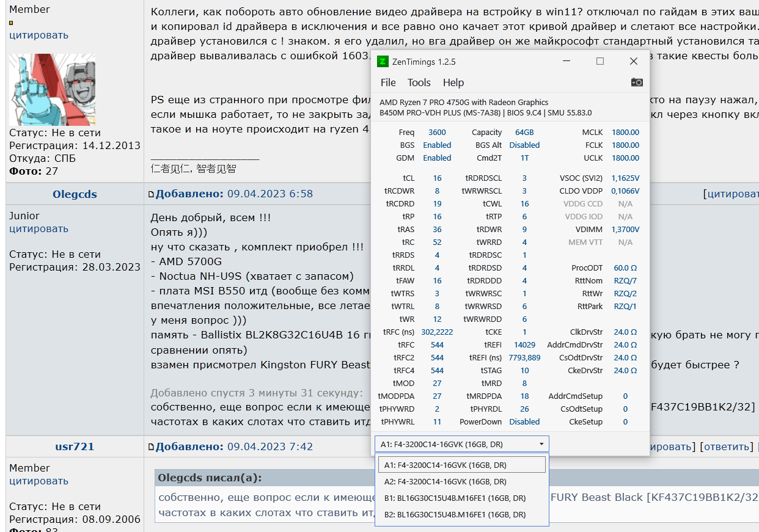759x532 pixels.
Task: Click tREFI value 14029
Action: click(524, 345)
